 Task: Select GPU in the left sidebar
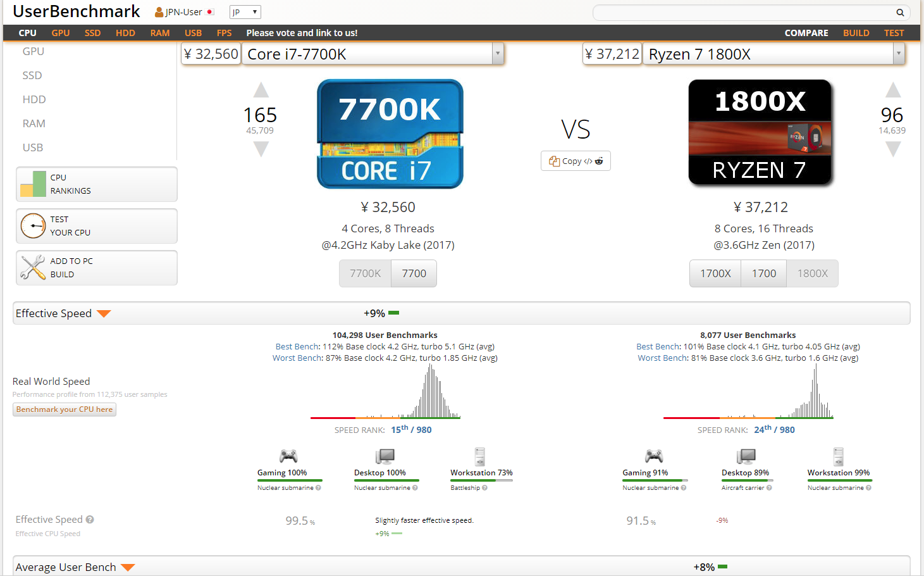tap(34, 51)
